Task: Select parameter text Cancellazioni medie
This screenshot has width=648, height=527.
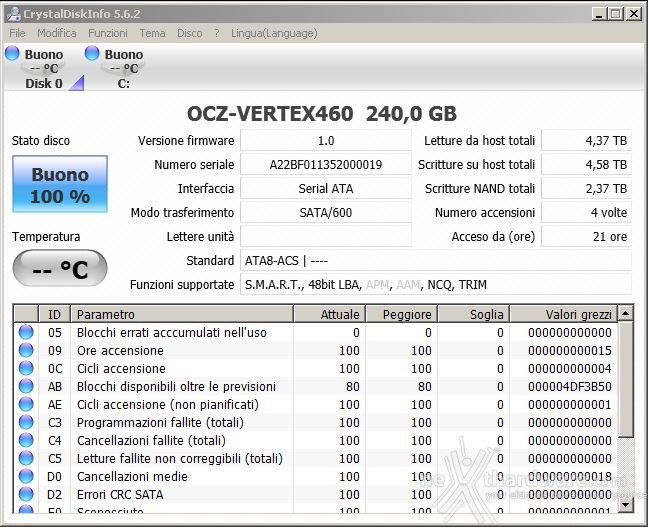Action: pos(132,476)
